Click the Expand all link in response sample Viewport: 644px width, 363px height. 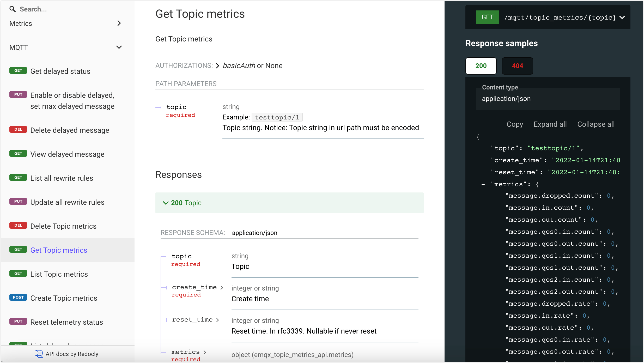[x=550, y=124]
